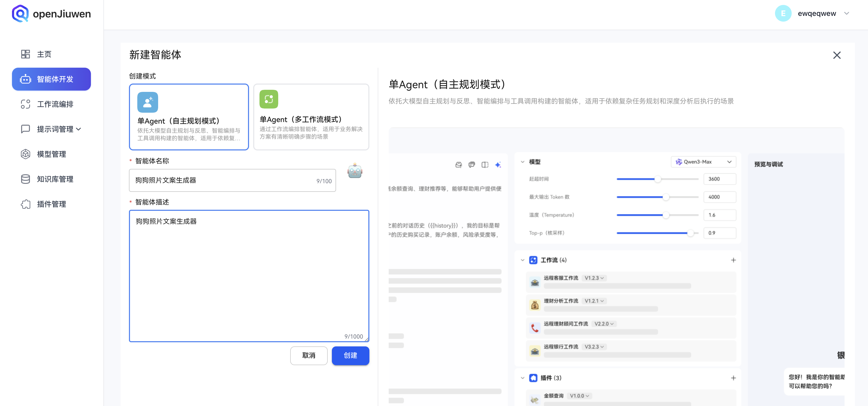Screen dimensions: 868x406
Task: Open 智能体开发 from the sidebar
Action: [x=51, y=79]
